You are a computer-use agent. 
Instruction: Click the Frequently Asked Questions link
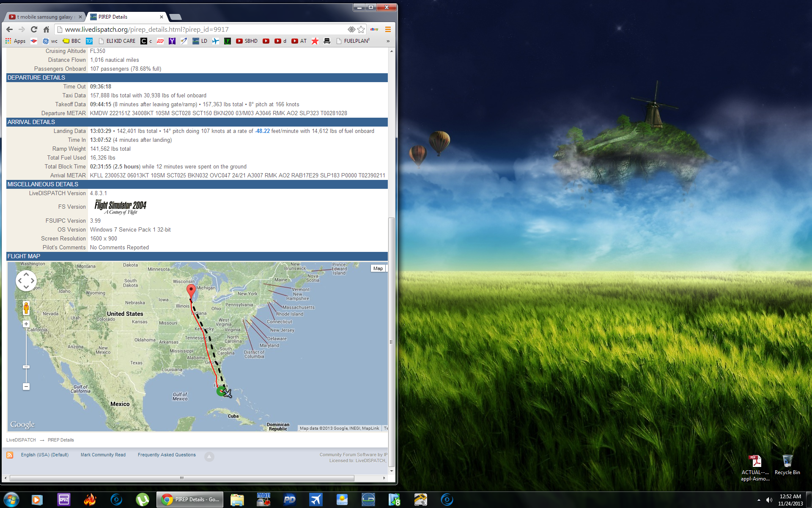[x=167, y=455]
